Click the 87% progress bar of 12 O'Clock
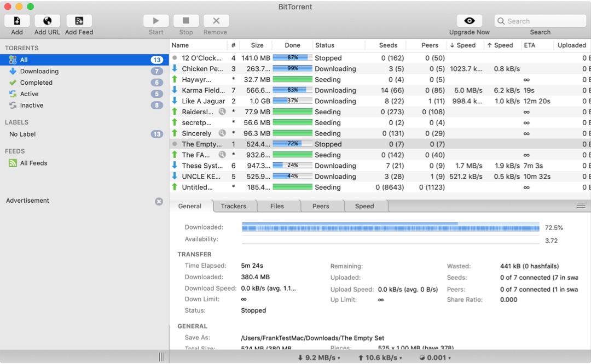 pyautogui.click(x=292, y=58)
